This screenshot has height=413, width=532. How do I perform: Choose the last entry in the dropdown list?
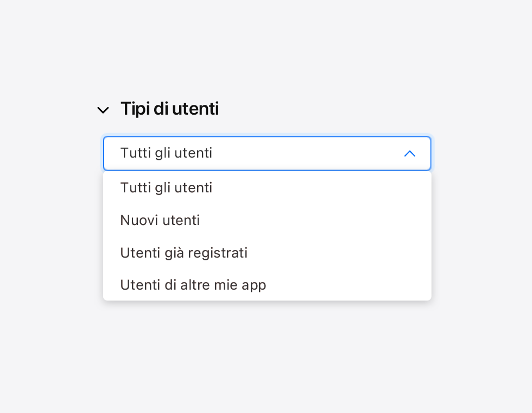pos(193,285)
